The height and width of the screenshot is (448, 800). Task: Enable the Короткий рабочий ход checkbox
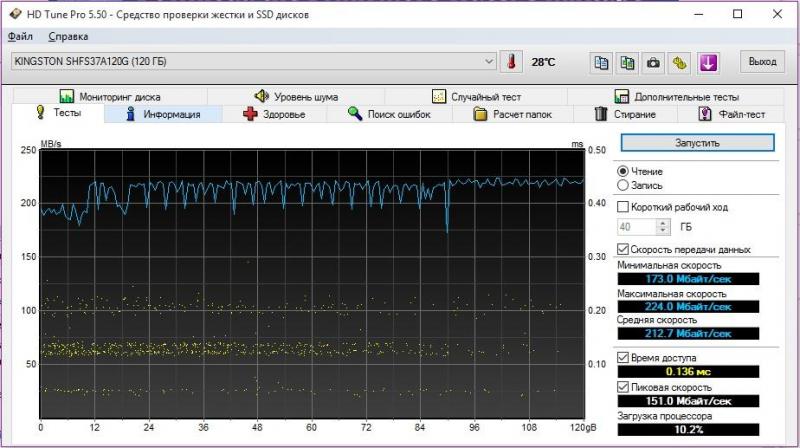(624, 207)
